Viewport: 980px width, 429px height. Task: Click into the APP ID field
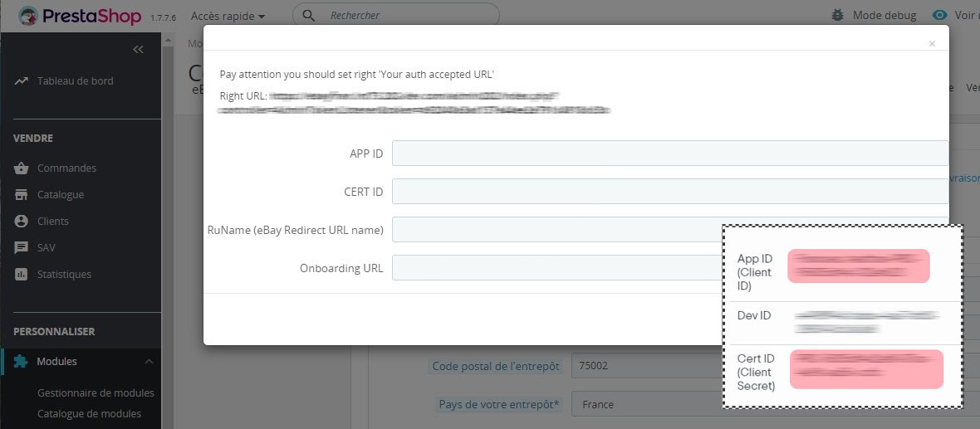click(x=669, y=154)
